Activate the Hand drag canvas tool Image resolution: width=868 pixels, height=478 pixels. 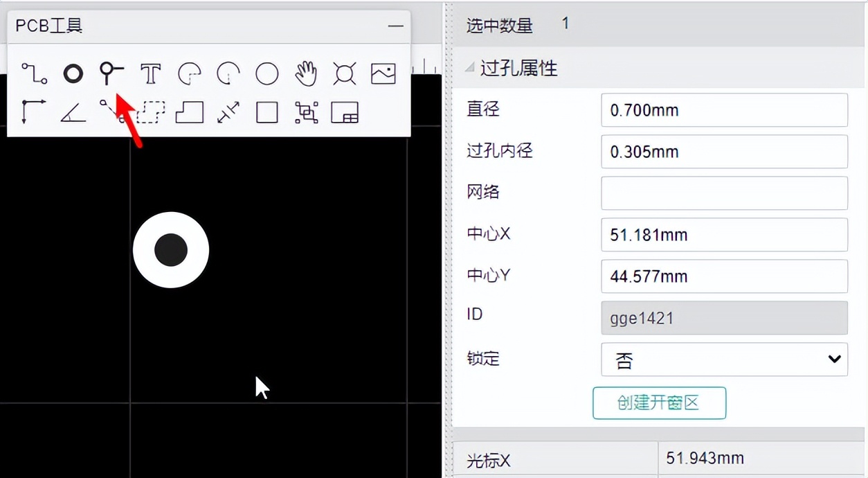305,73
